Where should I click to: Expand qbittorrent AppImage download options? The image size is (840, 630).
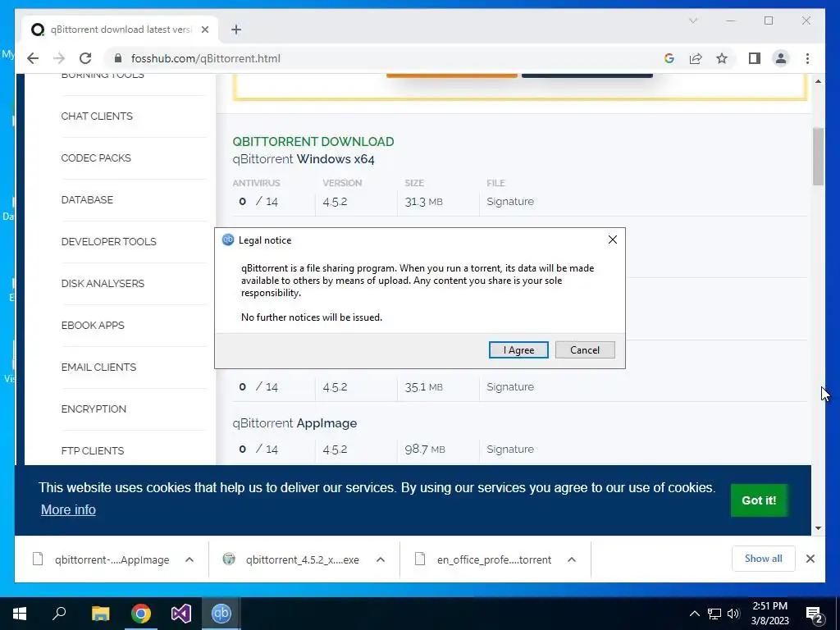(x=189, y=559)
